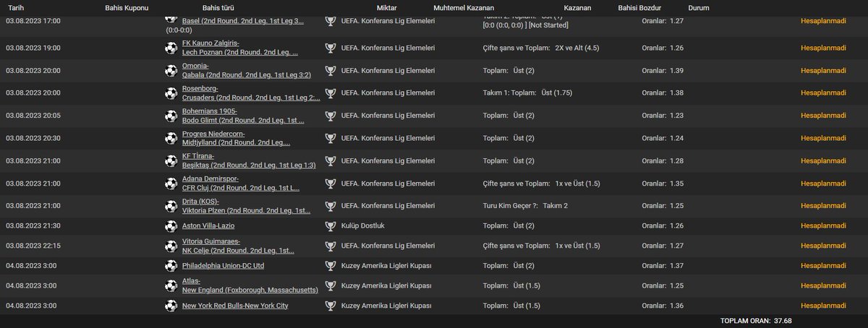Open the Atlas-New England match link
The image size is (868, 328).
tap(250, 285)
